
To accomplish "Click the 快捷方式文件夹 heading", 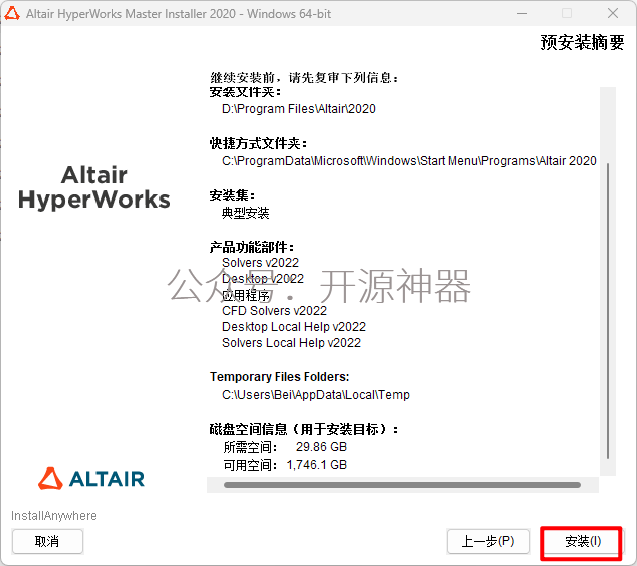I will click(x=258, y=143).
